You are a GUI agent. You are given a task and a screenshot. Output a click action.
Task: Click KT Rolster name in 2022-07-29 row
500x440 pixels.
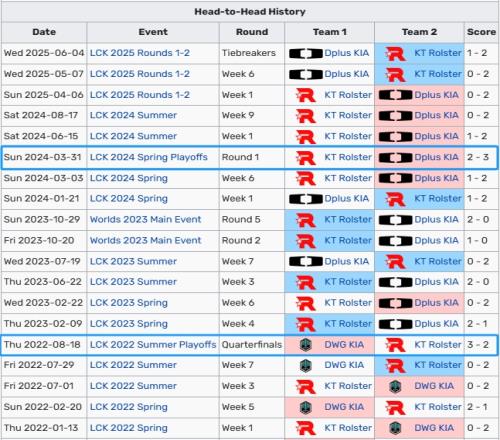click(438, 365)
